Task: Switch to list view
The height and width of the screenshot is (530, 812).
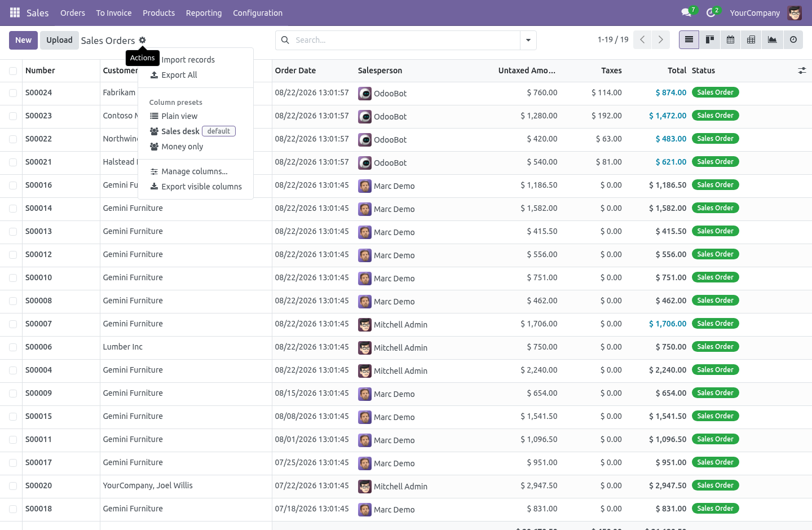Action: [x=689, y=40]
